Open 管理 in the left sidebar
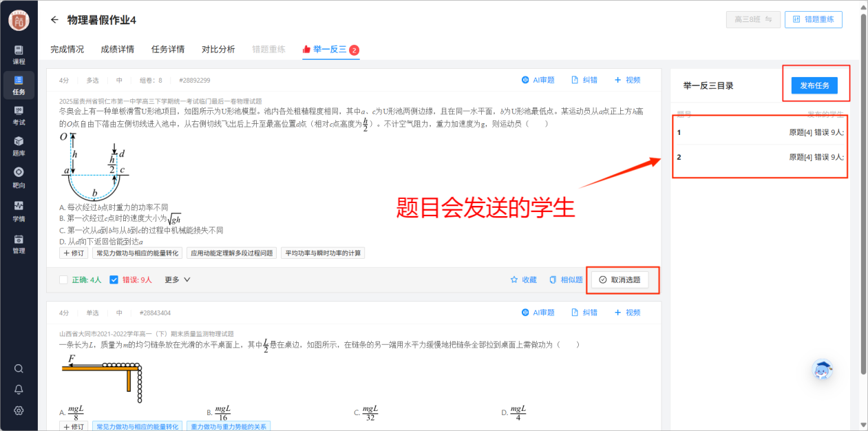 (19, 243)
